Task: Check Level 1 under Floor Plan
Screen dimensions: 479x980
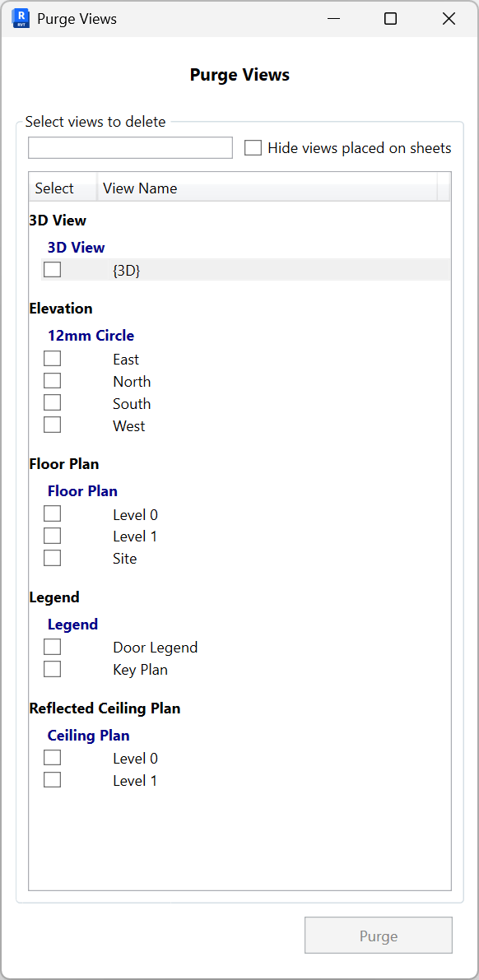Action: tap(52, 535)
